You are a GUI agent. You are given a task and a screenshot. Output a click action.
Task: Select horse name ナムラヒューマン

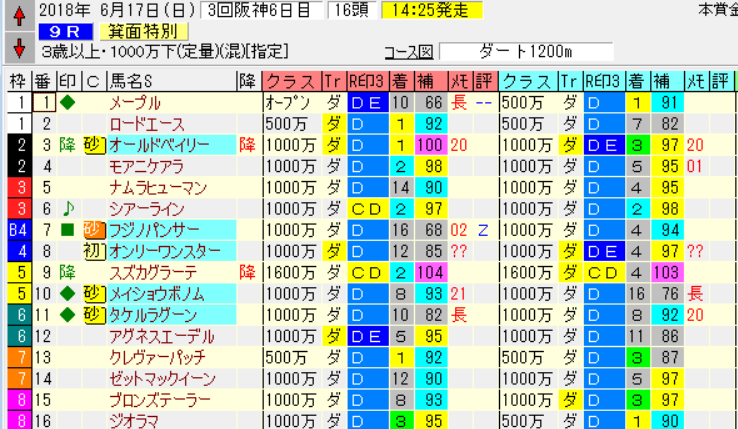pos(158,187)
